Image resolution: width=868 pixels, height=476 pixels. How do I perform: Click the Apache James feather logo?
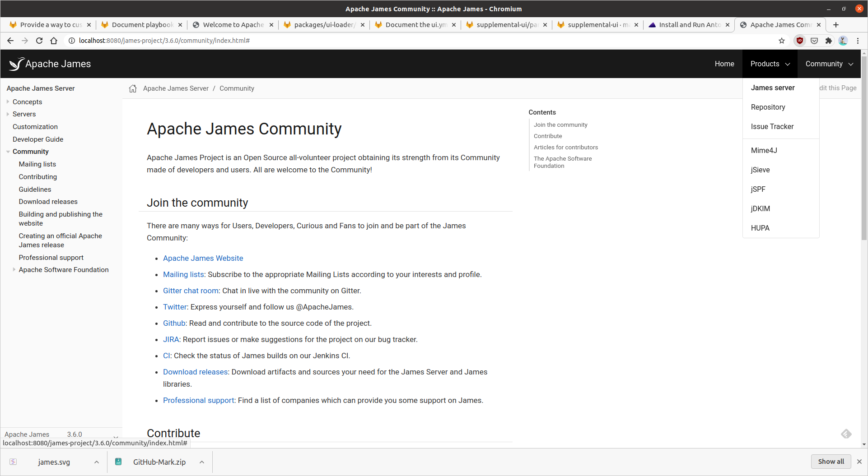(17, 64)
